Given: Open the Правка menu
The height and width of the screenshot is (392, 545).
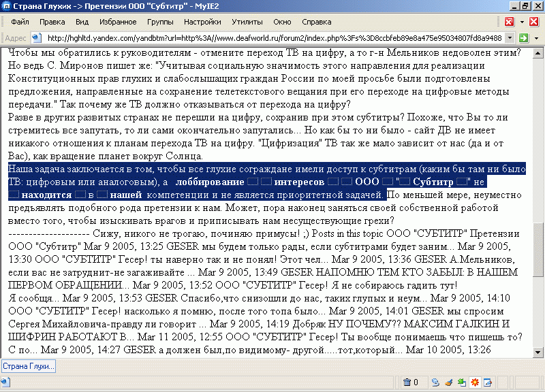Looking at the screenshot, I should 52,22.
